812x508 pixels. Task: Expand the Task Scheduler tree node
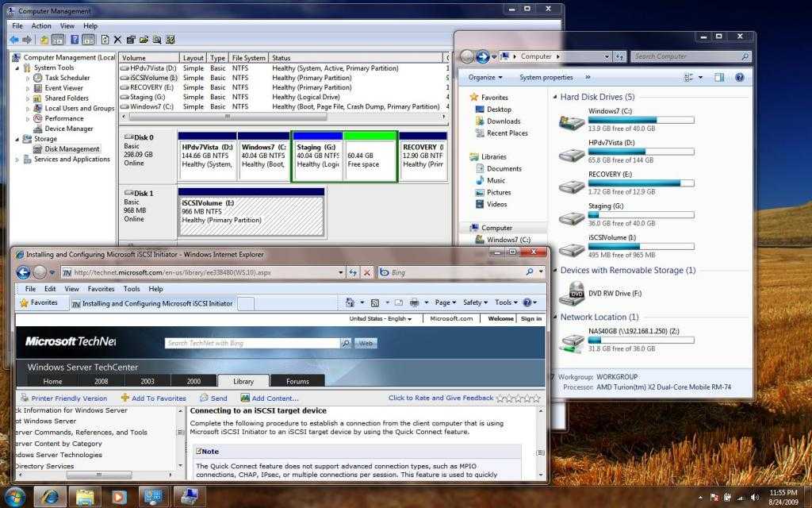click(x=28, y=78)
